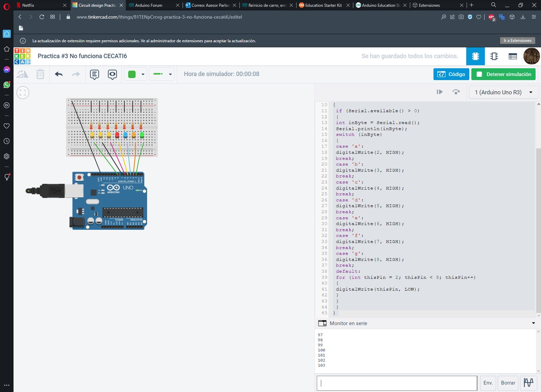Open the notes/annotation tool
The image size is (541, 392).
tap(94, 74)
